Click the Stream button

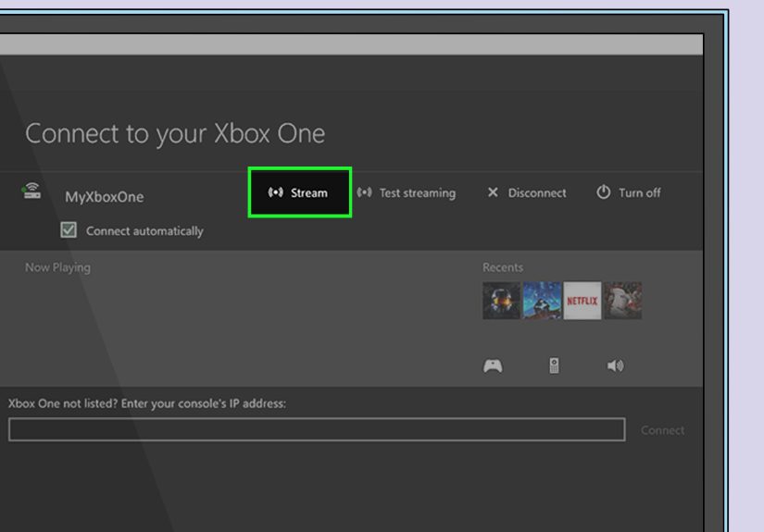click(x=300, y=192)
